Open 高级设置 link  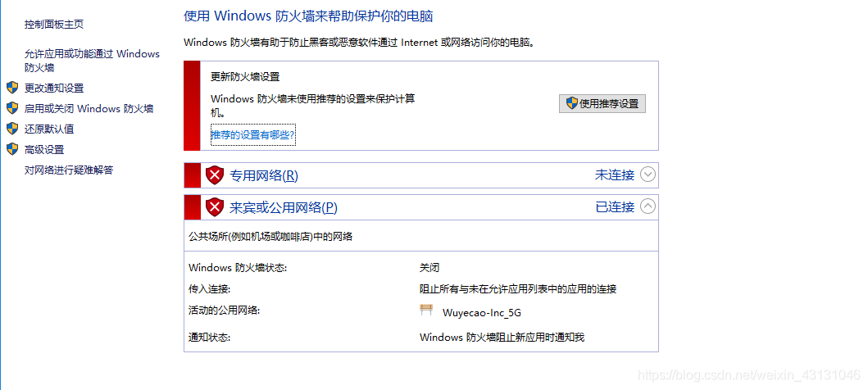[44, 149]
